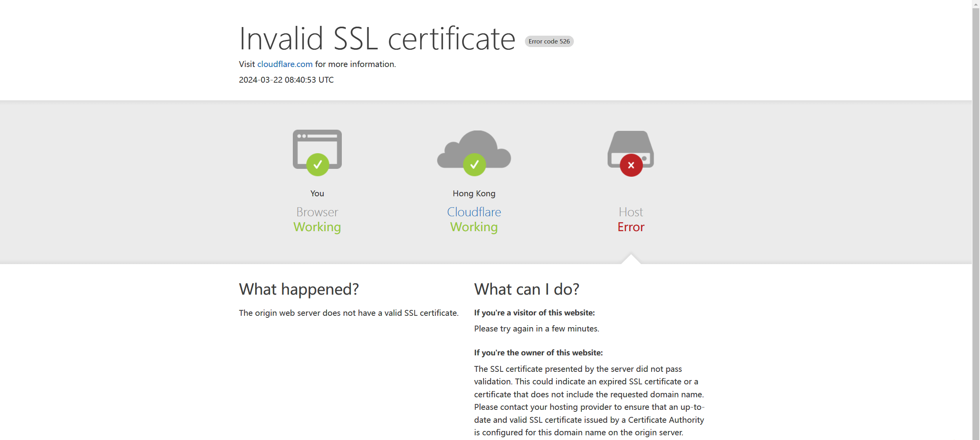The height and width of the screenshot is (440, 980).
Task: Click the 'Host' label
Action: 631,212
